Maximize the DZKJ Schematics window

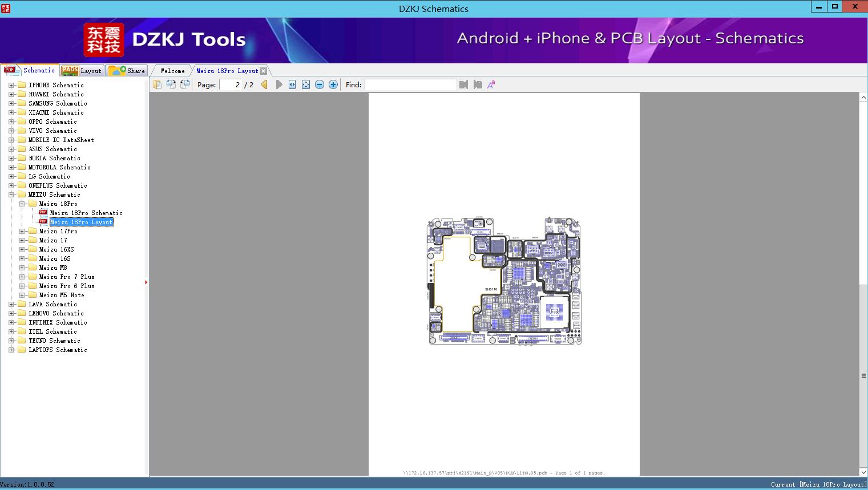pyautogui.click(x=835, y=7)
